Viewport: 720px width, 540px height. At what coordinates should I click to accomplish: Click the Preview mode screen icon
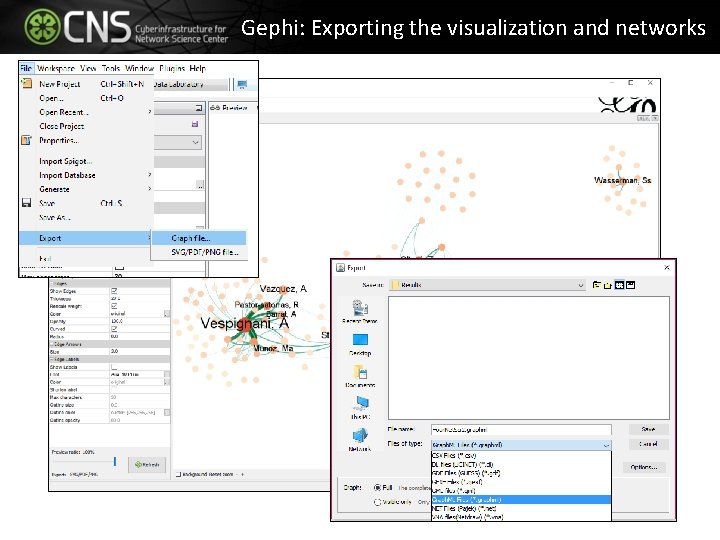tap(242, 84)
